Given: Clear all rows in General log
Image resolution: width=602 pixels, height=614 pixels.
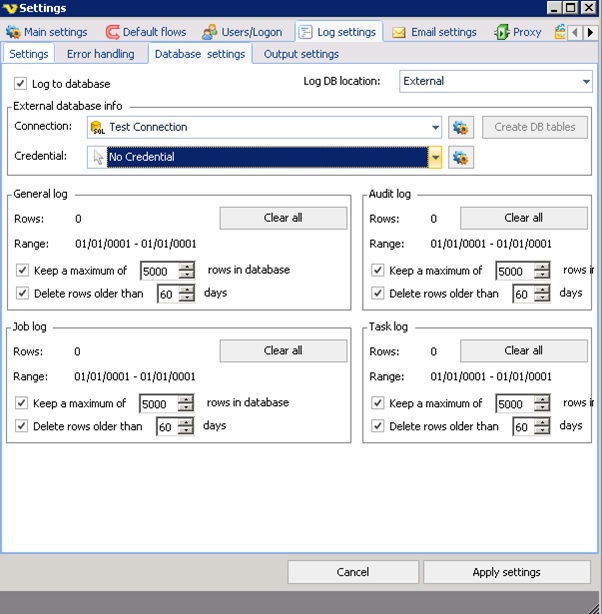Looking at the screenshot, I should coord(283,218).
